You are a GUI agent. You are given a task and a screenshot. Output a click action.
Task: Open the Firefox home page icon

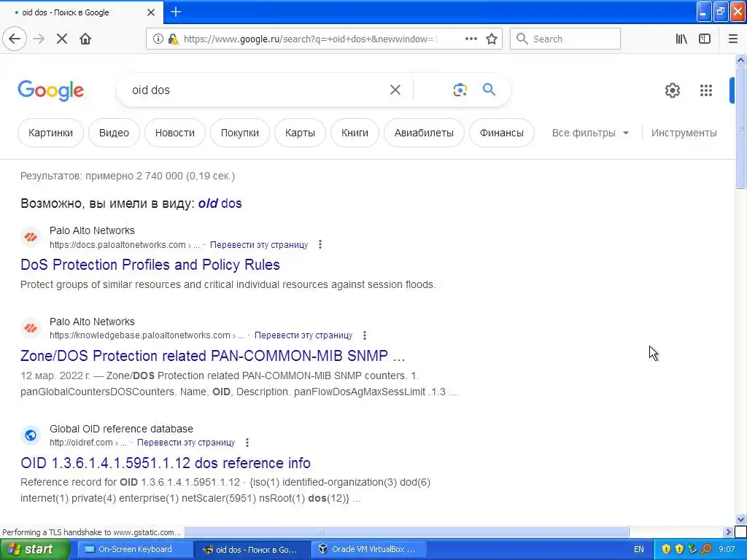point(85,39)
